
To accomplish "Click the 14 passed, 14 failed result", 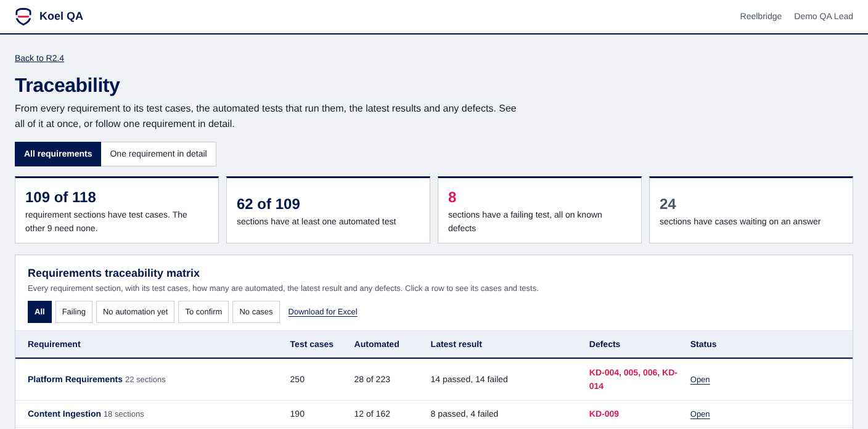I will (469, 380).
